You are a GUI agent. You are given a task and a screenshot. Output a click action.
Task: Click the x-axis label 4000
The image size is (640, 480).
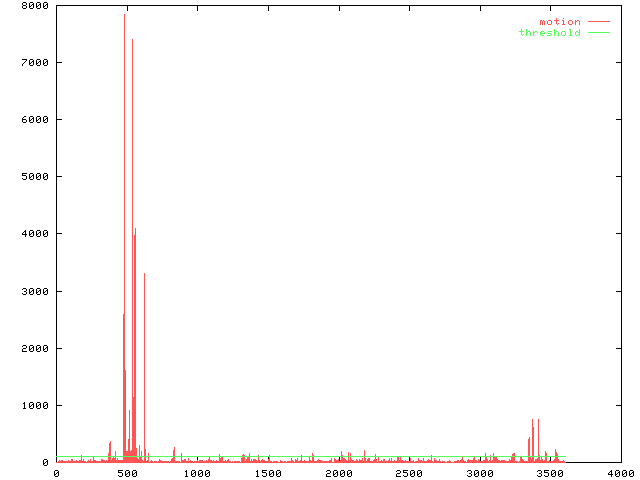(x=620, y=473)
